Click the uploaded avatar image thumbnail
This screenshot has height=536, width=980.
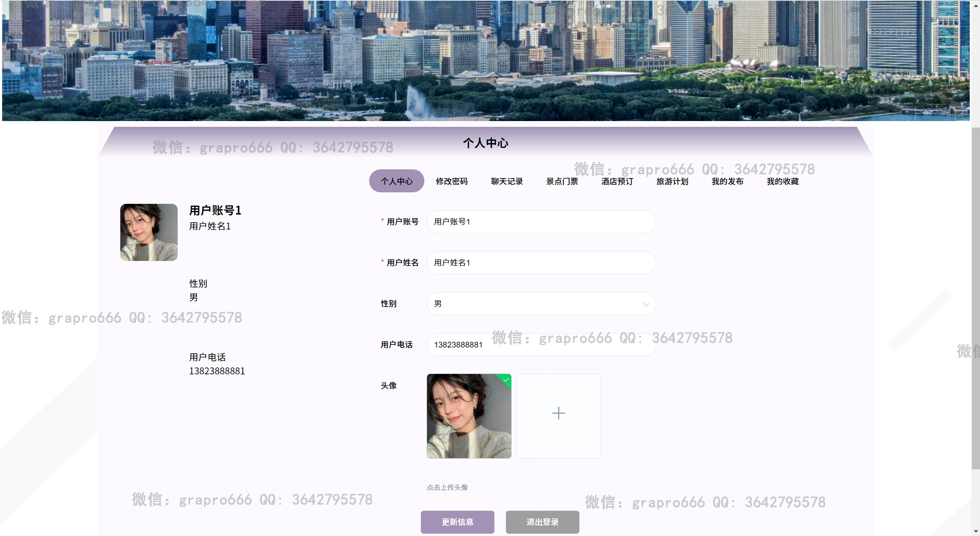click(468, 416)
